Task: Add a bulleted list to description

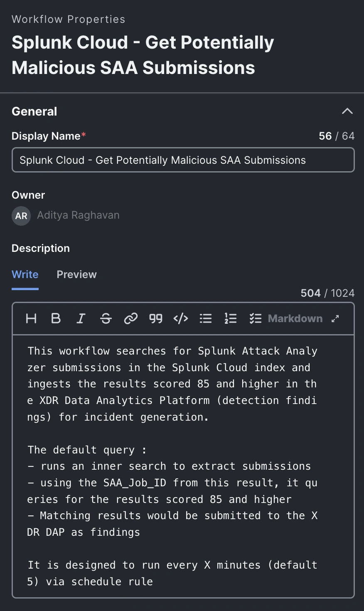Action: click(206, 319)
